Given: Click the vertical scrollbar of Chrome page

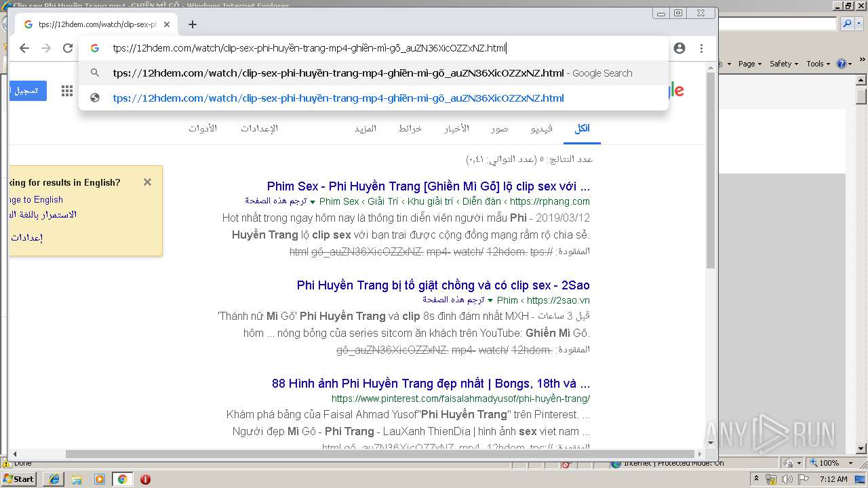Looking at the screenshot, I should (x=711, y=169).
